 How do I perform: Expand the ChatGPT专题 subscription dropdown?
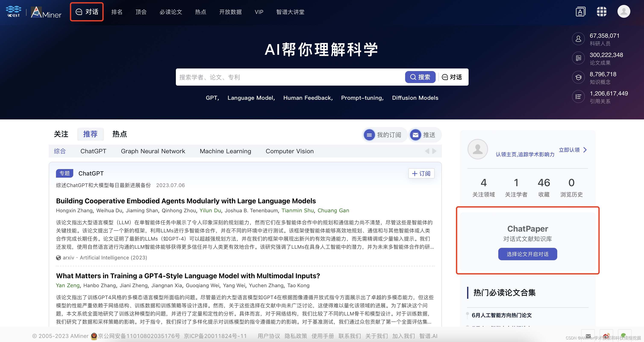[x=420, y=174]
